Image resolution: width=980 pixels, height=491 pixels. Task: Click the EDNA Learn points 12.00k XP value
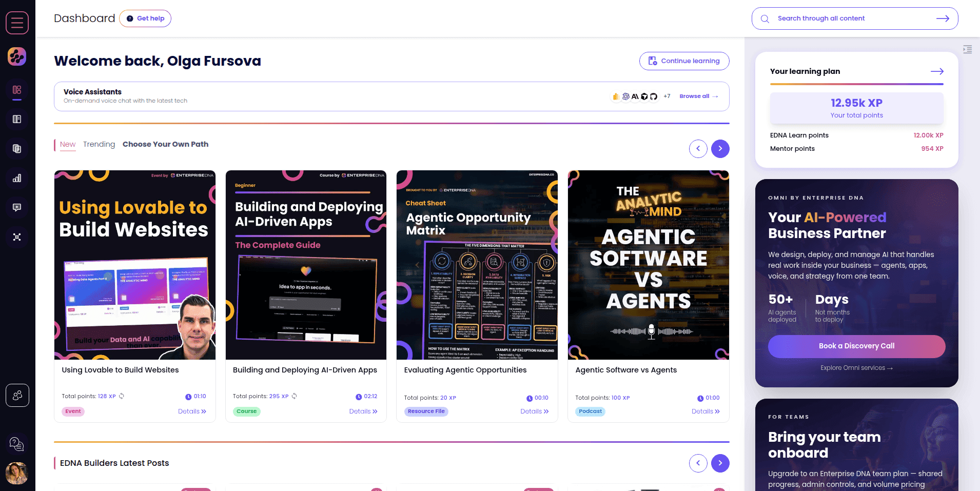(x=928, y=135)
